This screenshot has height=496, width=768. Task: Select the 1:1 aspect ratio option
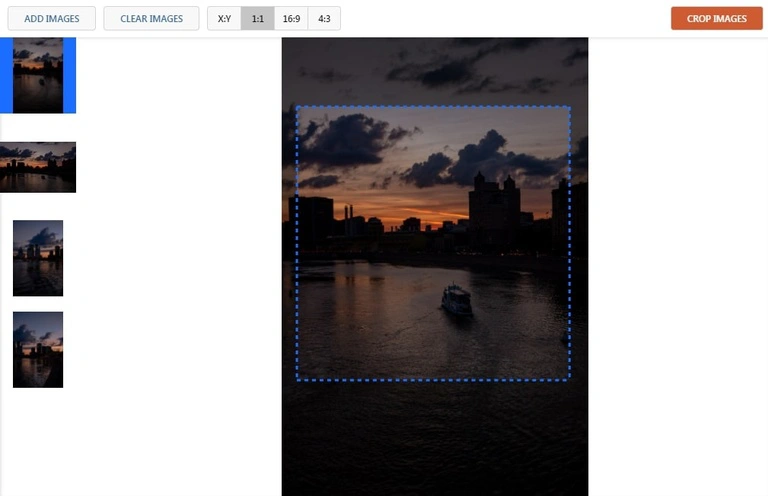(258, 19)
